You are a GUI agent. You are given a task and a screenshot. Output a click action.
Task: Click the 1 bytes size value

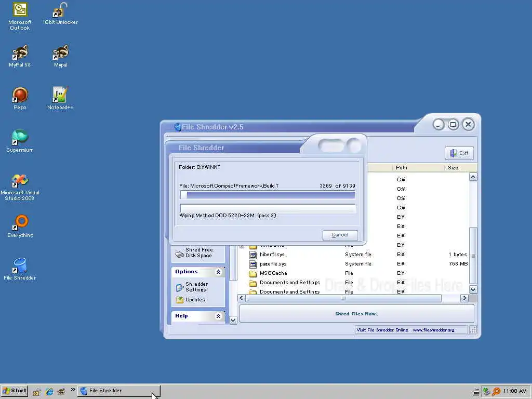tap(457, 255)
